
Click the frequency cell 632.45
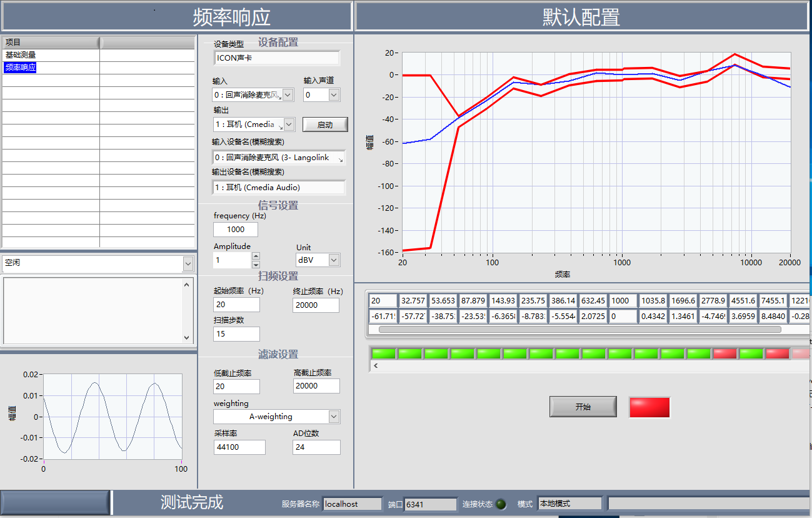point(593,301)
